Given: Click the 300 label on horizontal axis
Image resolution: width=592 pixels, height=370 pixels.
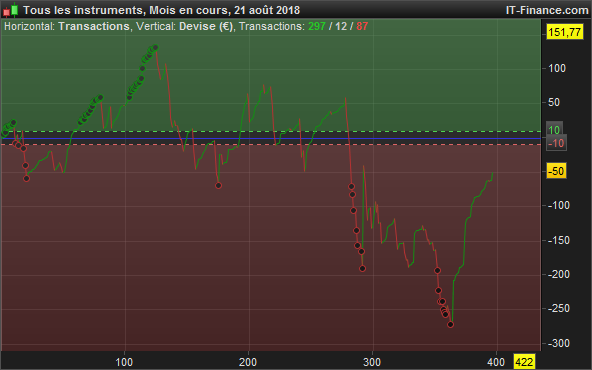Looking at the screenshot, I should [x=372, y=362].
